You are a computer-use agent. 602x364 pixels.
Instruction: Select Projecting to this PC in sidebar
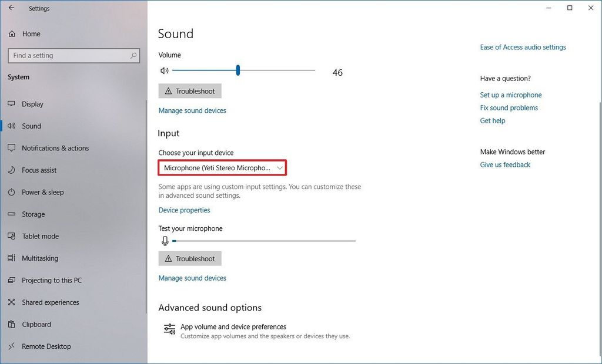point(12,280)
